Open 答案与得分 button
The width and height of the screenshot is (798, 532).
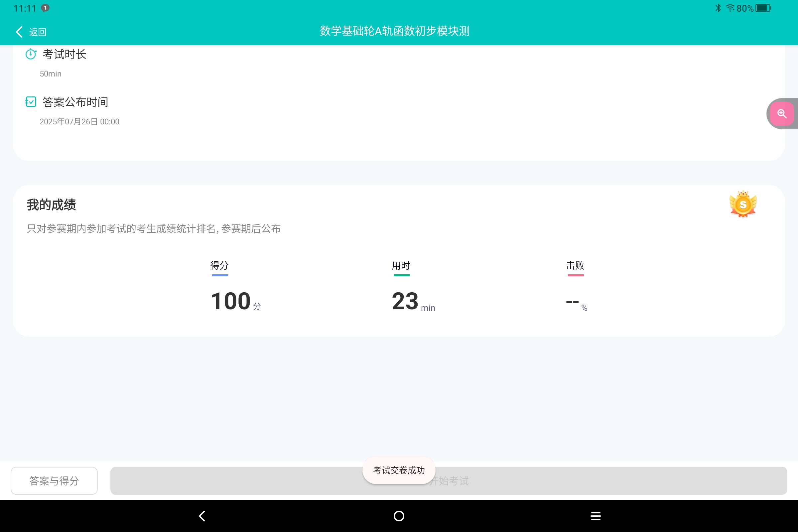coord(54,480)
